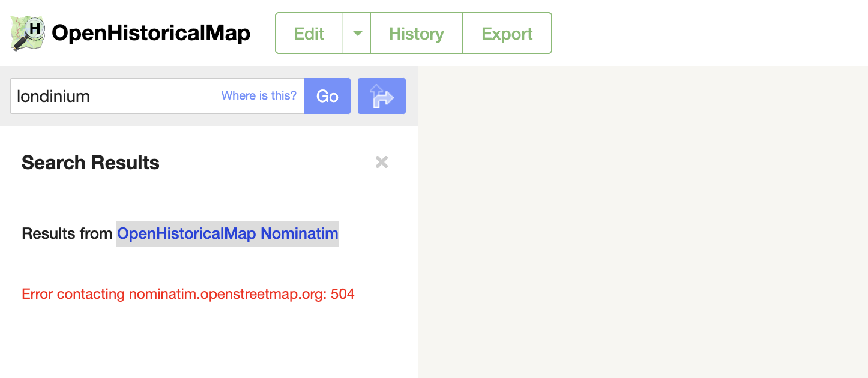868x378 pixels.
Task: Open the OpenHistoricalMap Nominatim link
Action: tap(227, 233)
